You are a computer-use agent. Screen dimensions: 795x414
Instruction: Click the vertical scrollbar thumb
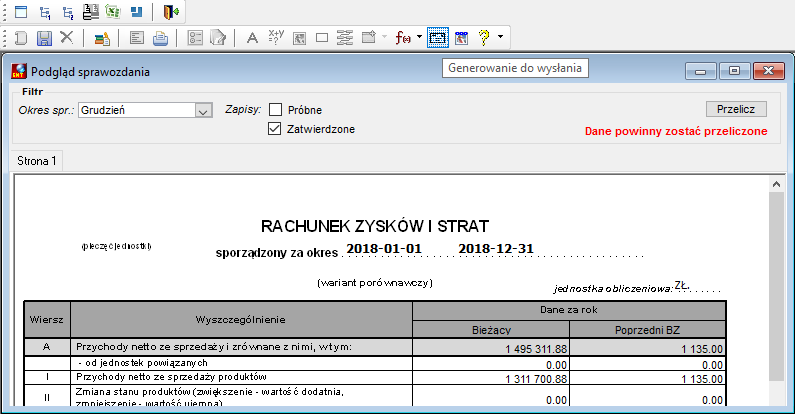[x=776, y=287]
